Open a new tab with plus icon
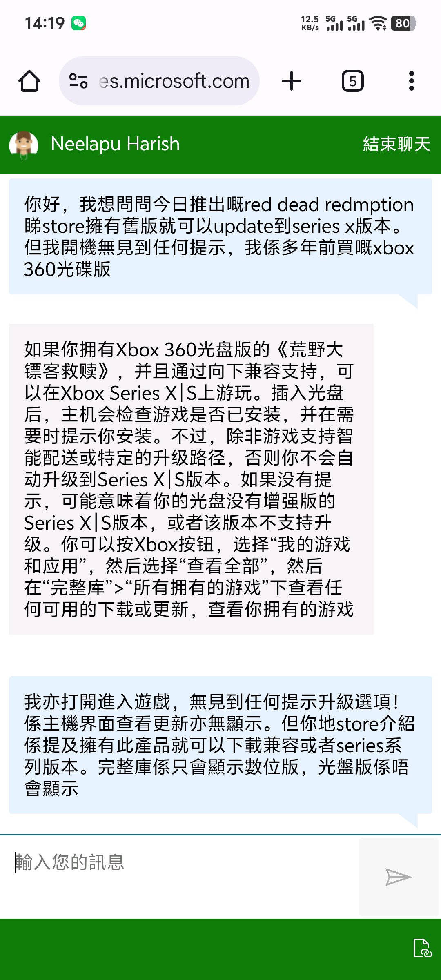The width and height of the screenshot is (441, 980). point(292,81)
